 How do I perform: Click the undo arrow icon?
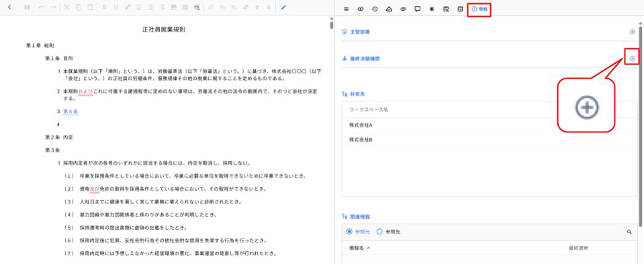tap(41, 7)
